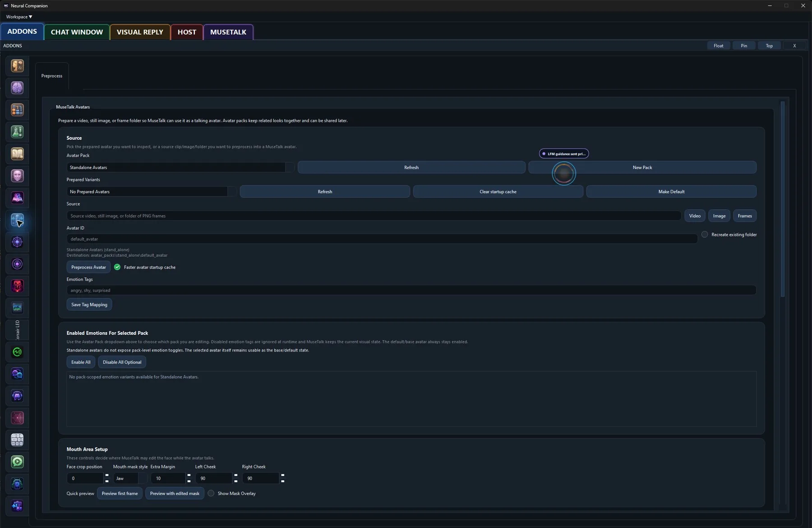The height and width of the screenshot is (528, 812).
Task: Open the Corsair LED addon entry
Action: click(17, 330)
